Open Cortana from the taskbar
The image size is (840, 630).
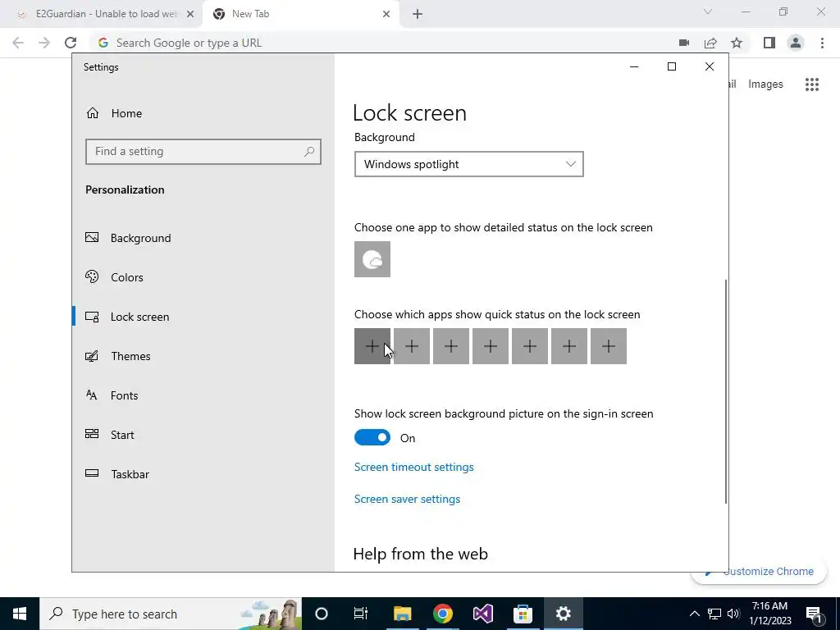322,614
